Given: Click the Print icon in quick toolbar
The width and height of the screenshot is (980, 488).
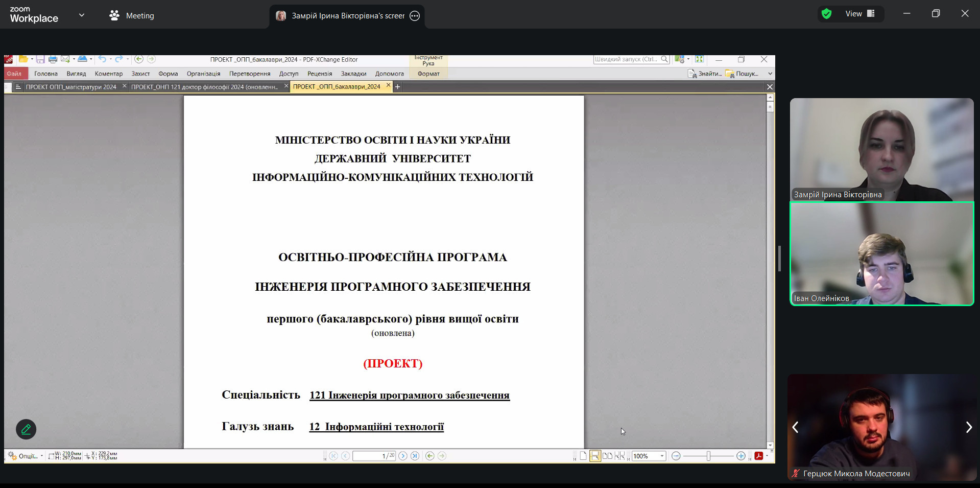Looking at the screenshot, I should tap(53, 59).
